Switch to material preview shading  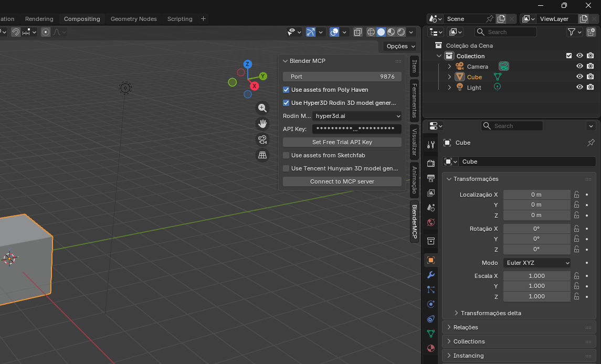[x=391, y=32]
